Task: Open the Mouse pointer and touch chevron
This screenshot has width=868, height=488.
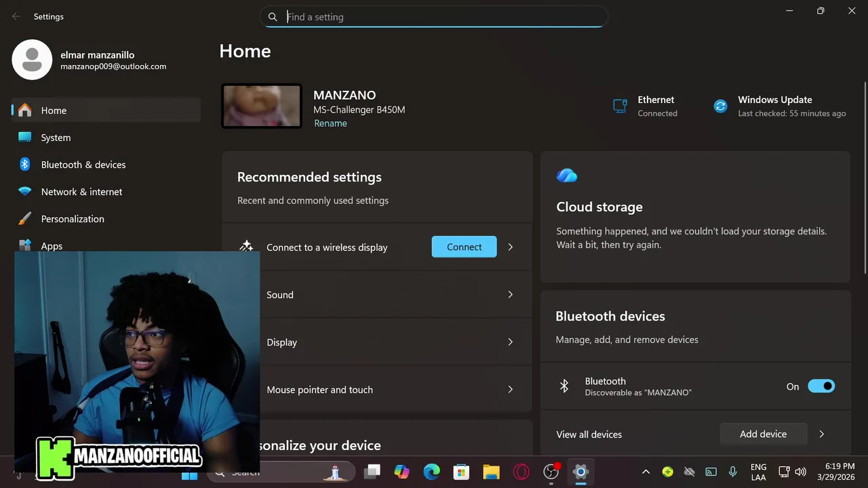Action: [511, 390]
